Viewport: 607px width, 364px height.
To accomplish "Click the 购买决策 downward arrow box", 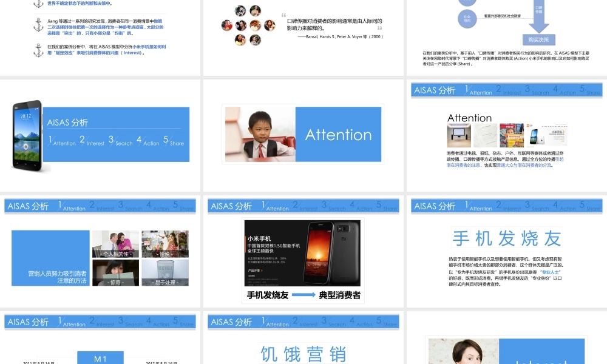I will click(538, 39).
